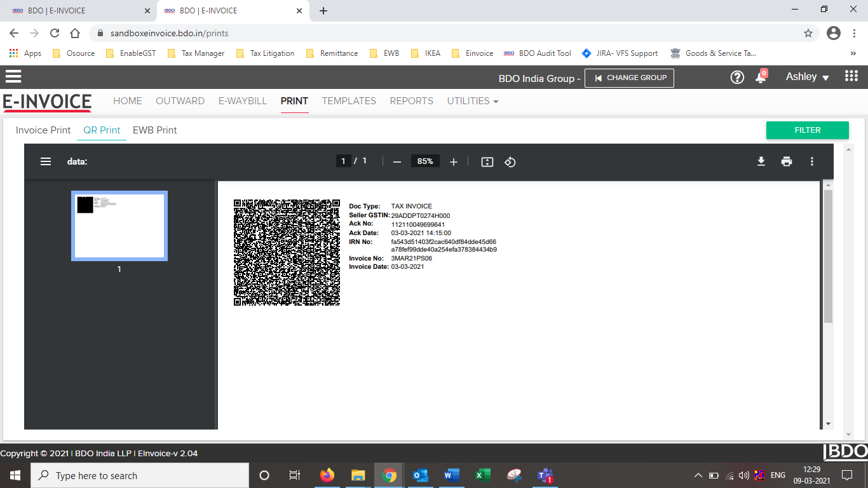Click the green FILTER button
Screen dimensions: 868x488
coord(808,130)
